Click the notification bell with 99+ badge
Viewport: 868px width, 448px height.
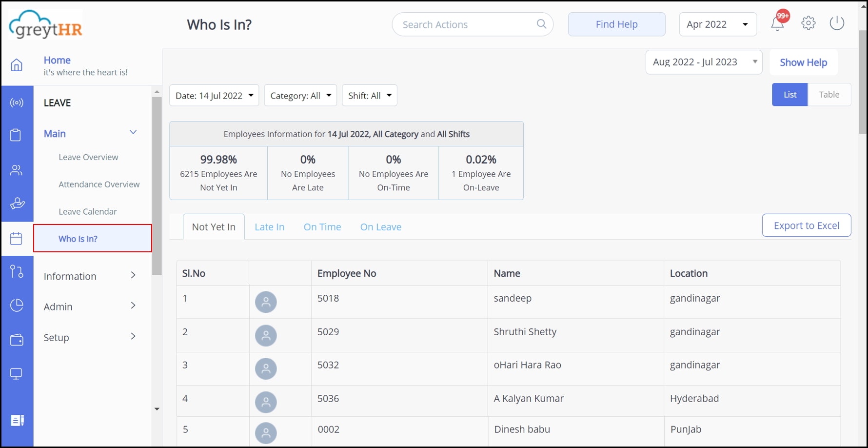pyautogui.click(x=777, y=23)
